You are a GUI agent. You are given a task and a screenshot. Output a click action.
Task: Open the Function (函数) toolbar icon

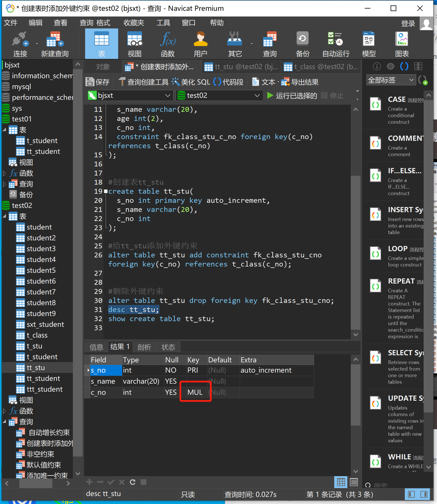pyautogui.click(x=168, y=44)
